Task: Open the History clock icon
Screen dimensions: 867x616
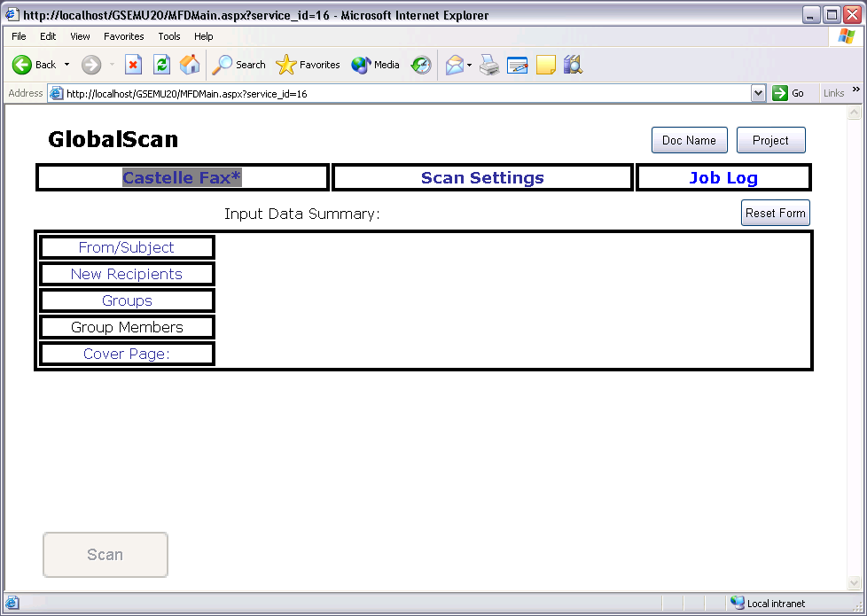Action: click(x=421, y=65)
